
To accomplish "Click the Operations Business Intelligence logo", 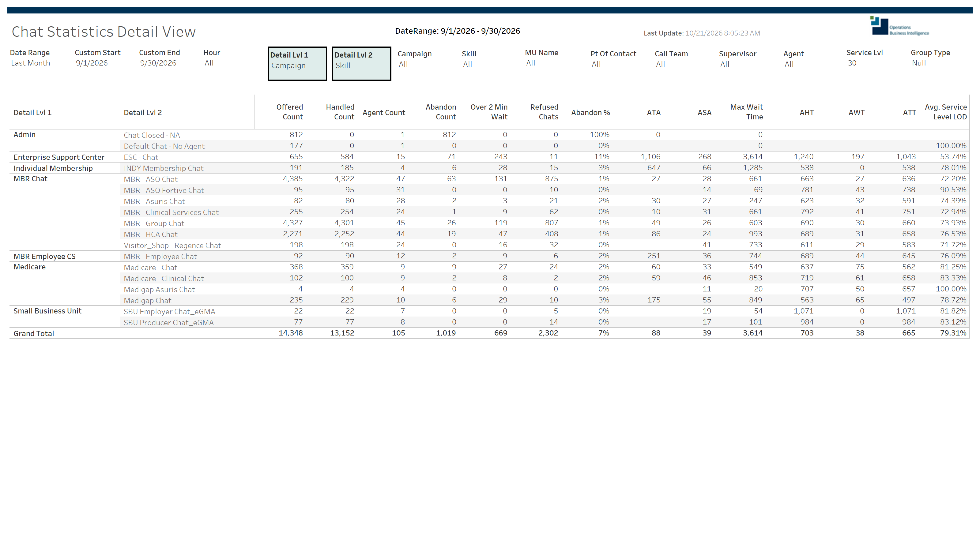I will (899, 26).
